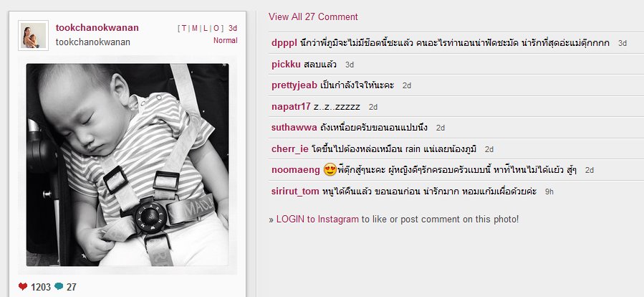
Task: Open commenter cherr_ie's profile
Action: (290, 149)
